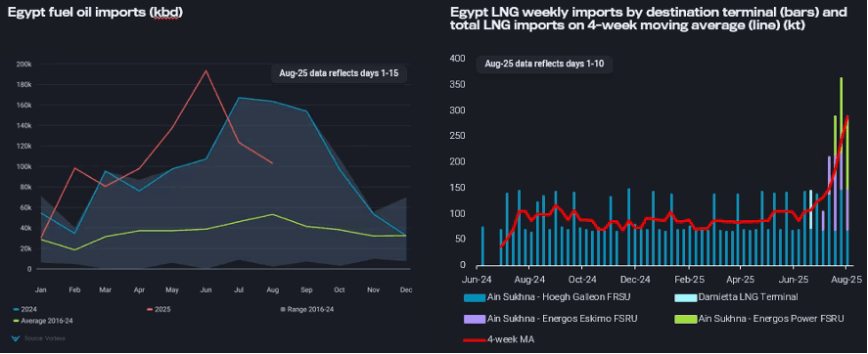Click the Aug-25 days 1-15 note
The height and width of the screenshot is (354, 868).
pyautogui.click(x=339, y=73)
